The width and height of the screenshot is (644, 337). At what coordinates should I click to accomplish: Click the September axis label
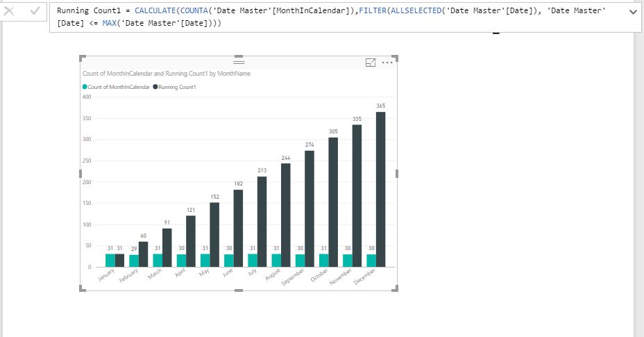(293, 277)
